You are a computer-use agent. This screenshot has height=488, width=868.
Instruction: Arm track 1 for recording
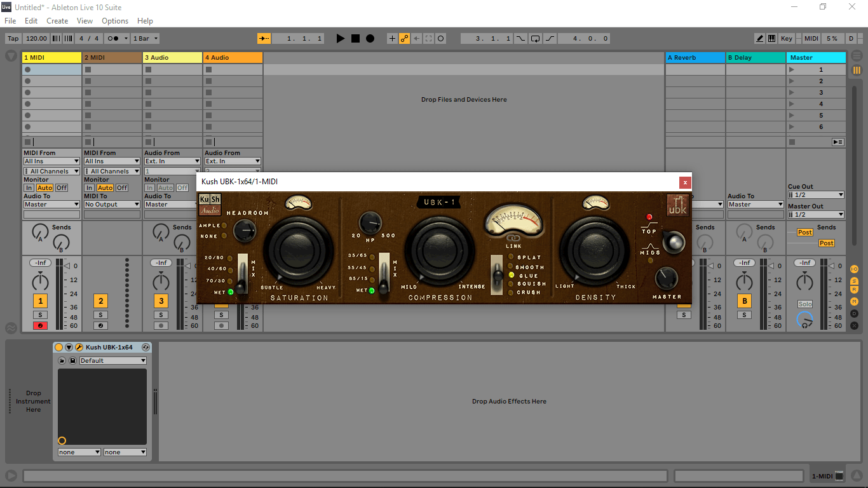[40, 325]
